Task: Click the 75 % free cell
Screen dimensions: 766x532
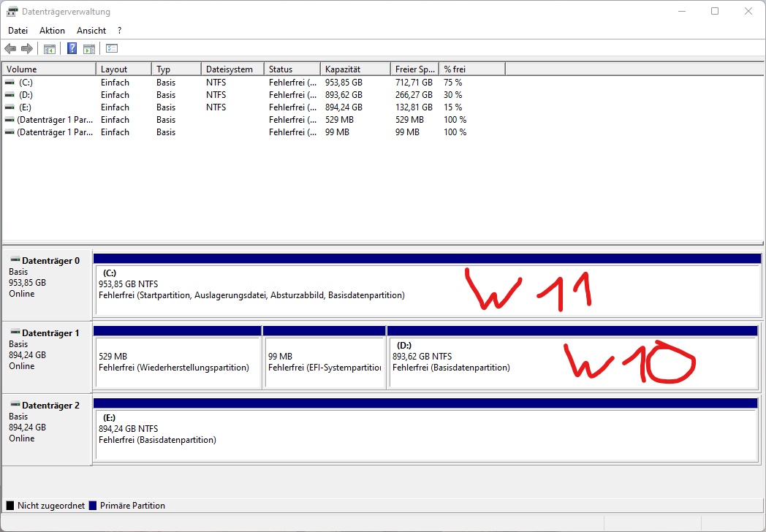Action: point(453,83)
